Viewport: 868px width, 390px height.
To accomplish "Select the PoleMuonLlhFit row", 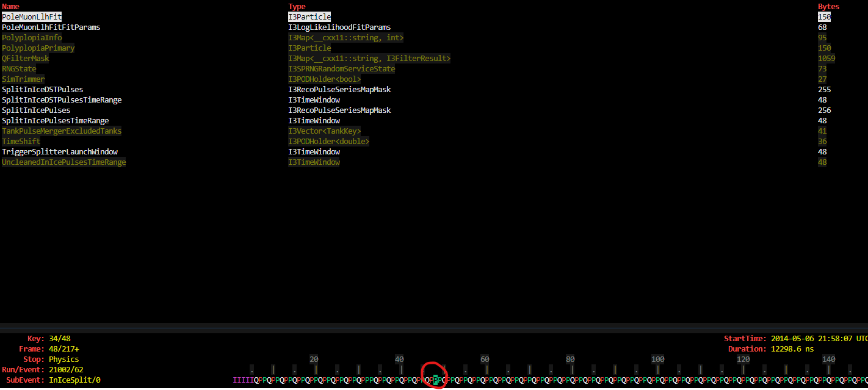I will click(x=32, y=16).
